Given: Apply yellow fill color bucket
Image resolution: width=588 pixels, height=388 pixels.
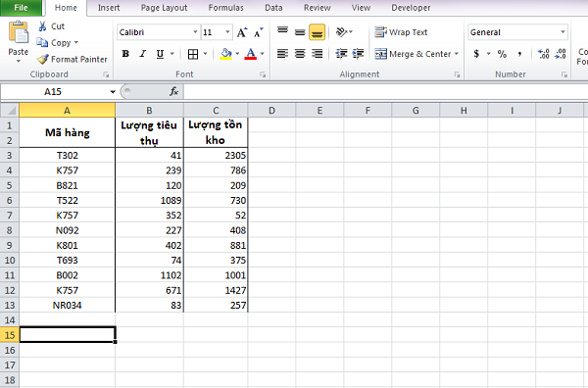Looking at the screenshot, I should pyautogui.click(x=225, y=54).
